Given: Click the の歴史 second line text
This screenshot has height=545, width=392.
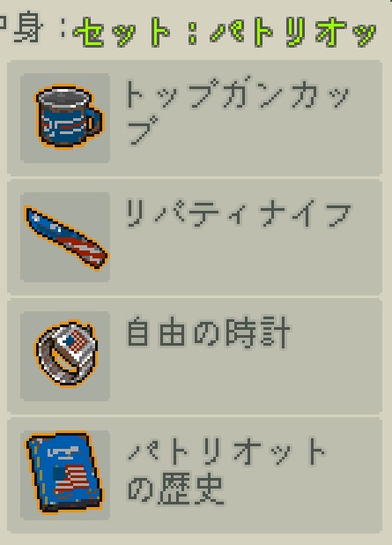Looking at the screenshot, I should tap(175, 489).
